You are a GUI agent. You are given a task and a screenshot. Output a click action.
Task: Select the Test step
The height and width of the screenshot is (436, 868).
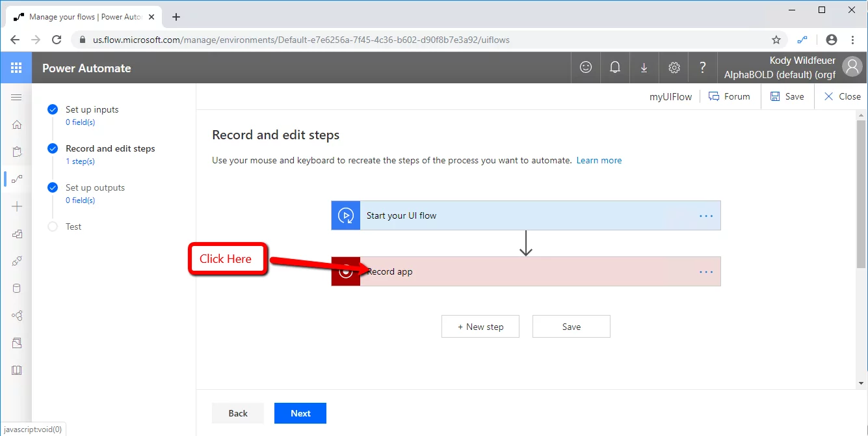[73, 226]
